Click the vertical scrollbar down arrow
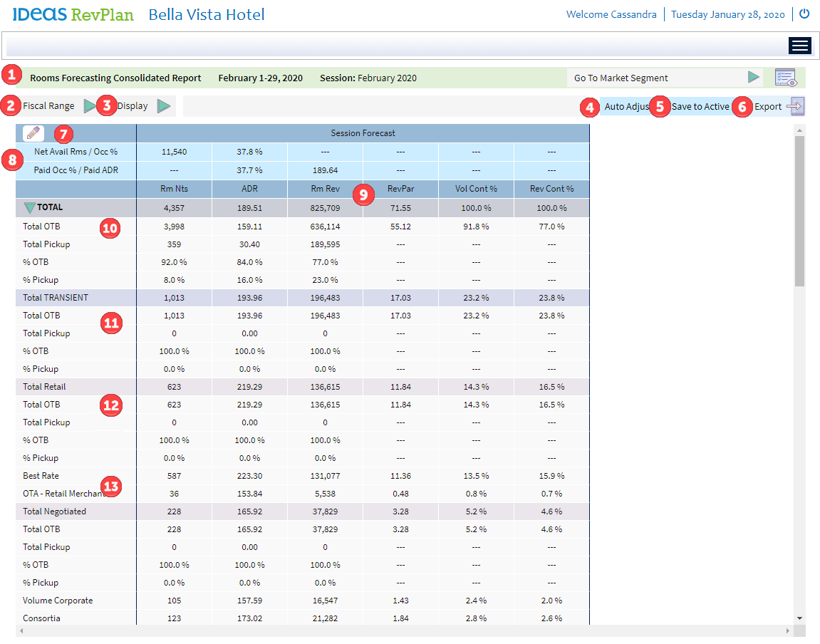The width and height of the screenshot is (820, 644). (x=799, y=618)
